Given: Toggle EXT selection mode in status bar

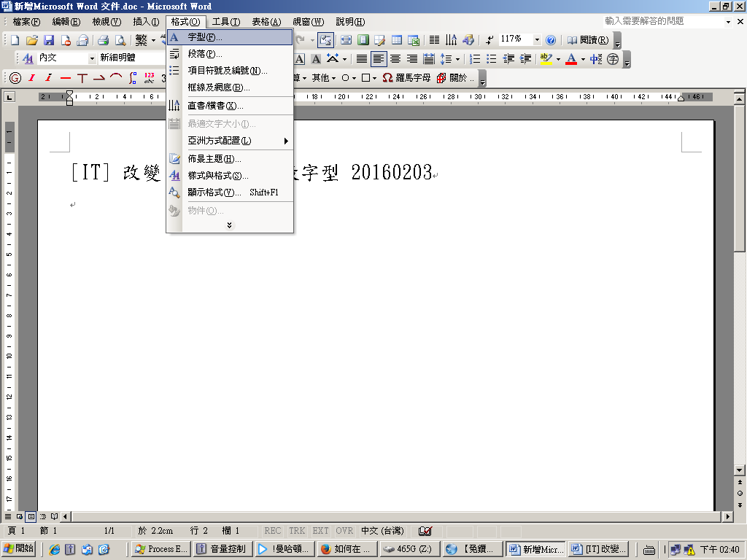Looking at the screenshot, I should (x=321, y=531).
